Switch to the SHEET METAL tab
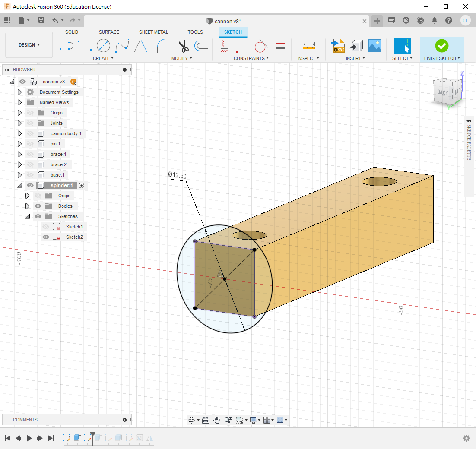Viewport: 476px width, 449px height. pos(153,32)
